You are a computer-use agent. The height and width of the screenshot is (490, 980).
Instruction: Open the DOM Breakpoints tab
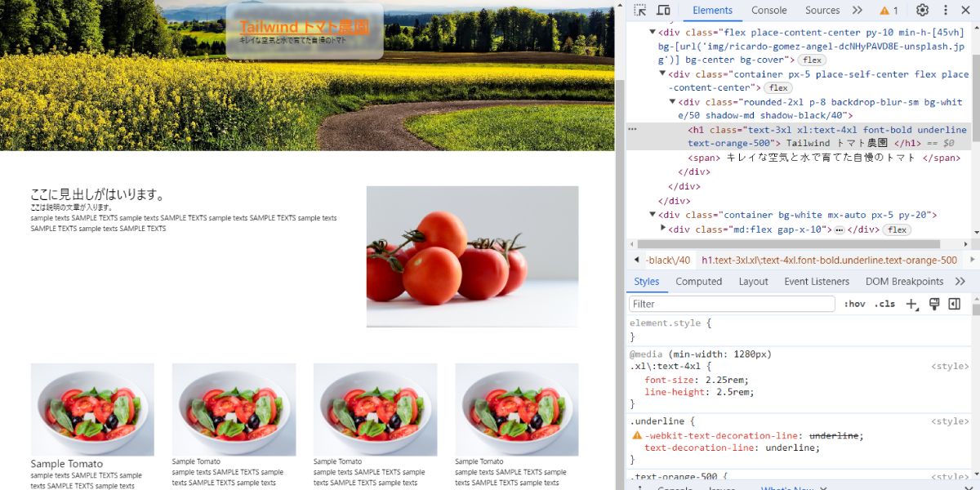coord(905,282)
